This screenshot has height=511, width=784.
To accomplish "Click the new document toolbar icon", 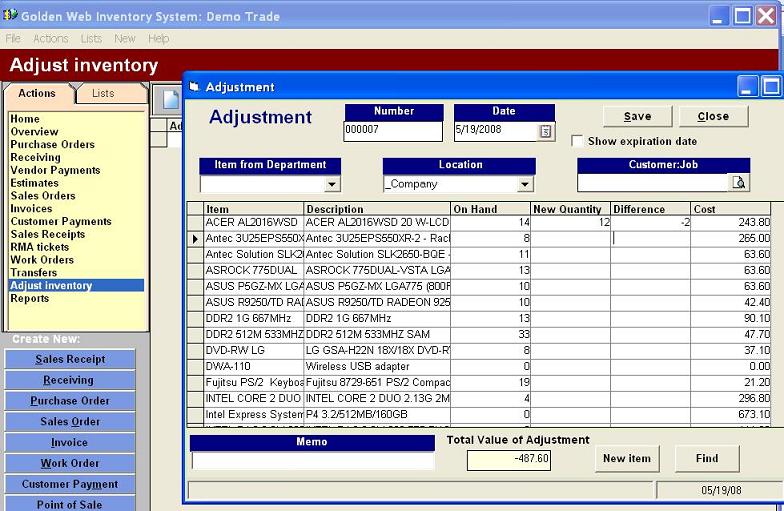I will (x=170, y=100).
